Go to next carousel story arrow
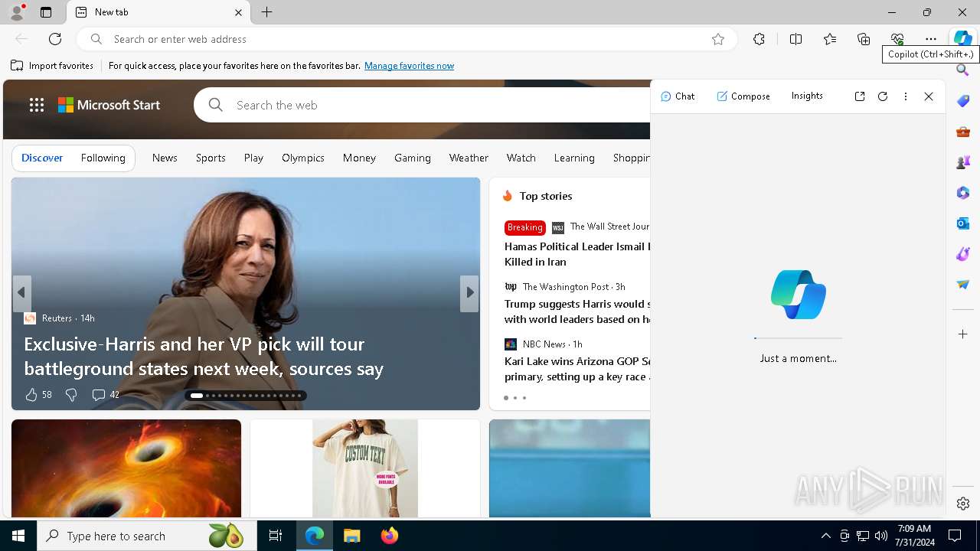Image resolution: width=980 pixels, height=551 pixels. point(469,293)
